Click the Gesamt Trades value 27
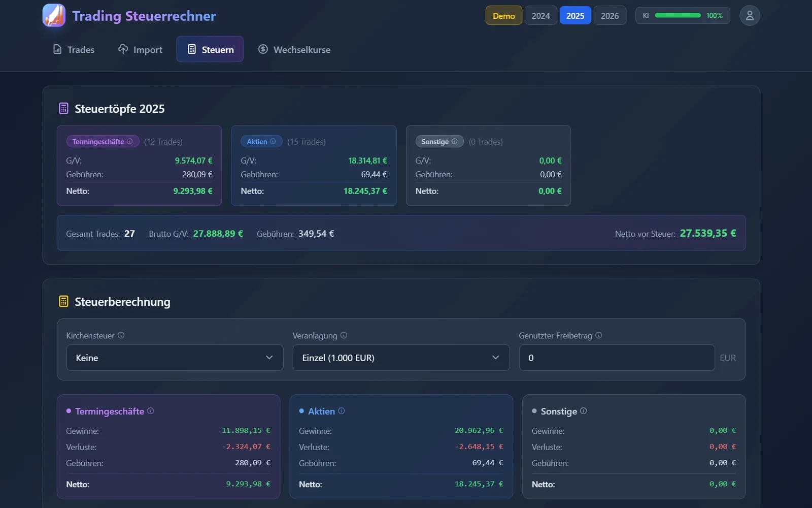The width and height of the screenshot is (812, 508). (x=129, y=234)
